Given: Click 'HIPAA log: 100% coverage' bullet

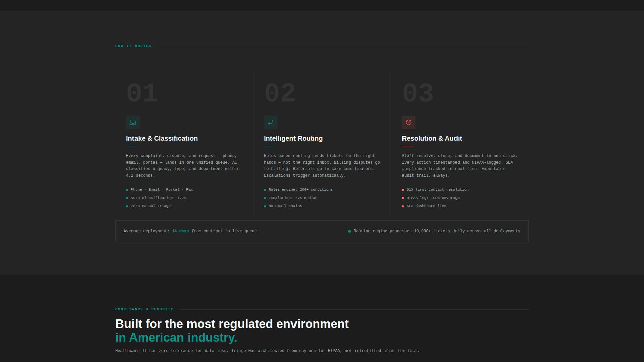Looking at the screenshot, I should [431, 198].
